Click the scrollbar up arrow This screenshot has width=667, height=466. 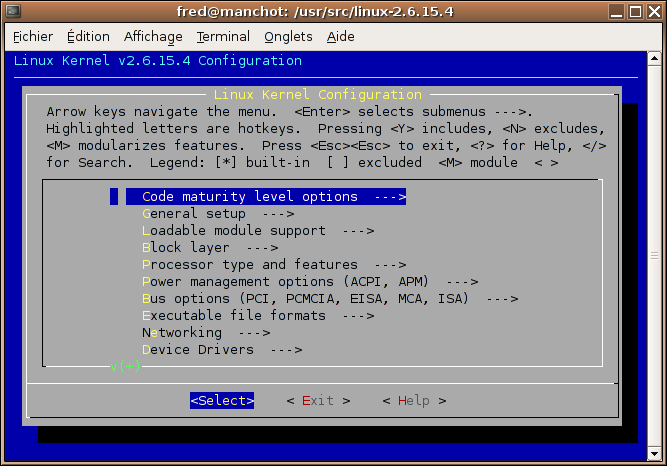click(654, 58)
